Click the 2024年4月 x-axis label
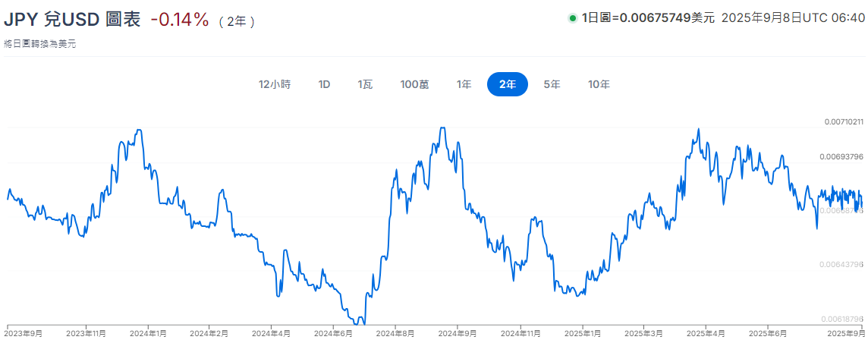 point(271,334)
